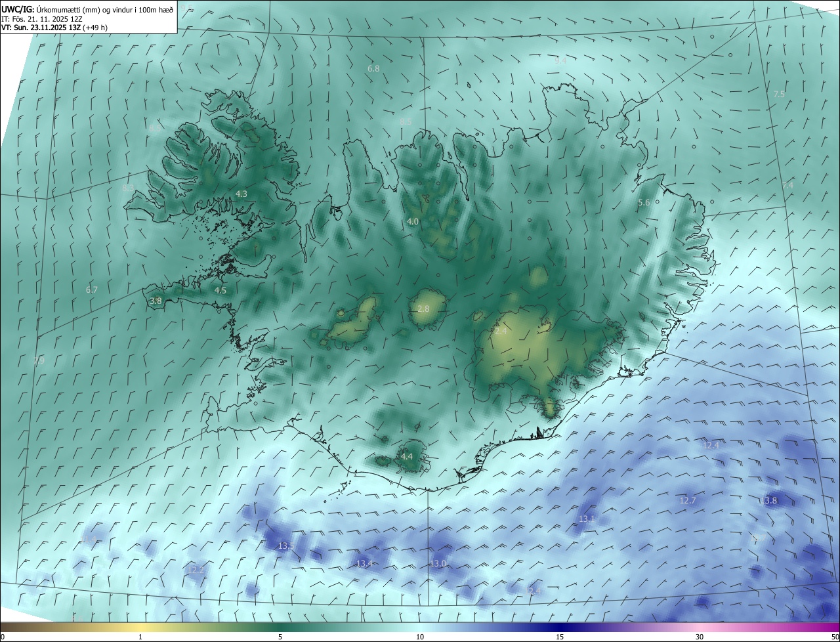Image resolution: width=840 pixels, height=642 pixels.
Task: Click the 4.3 value in the Westfjords
Action: pos(241,194)
